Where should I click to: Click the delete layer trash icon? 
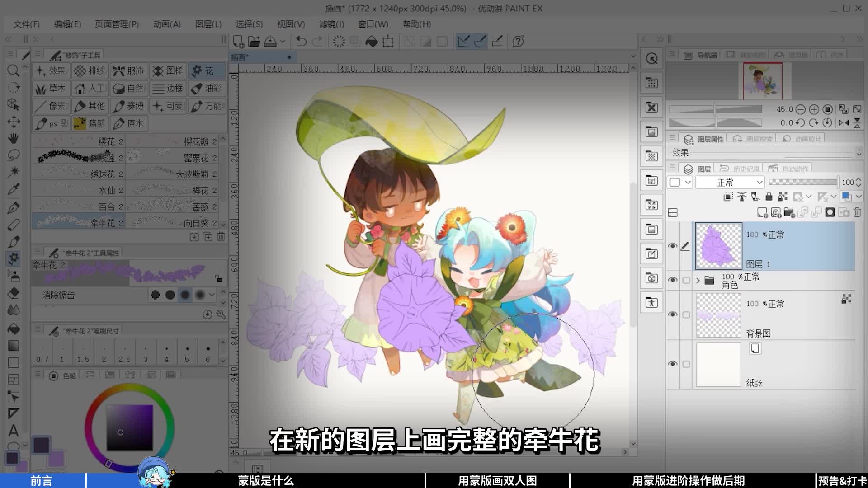(857, 212)
